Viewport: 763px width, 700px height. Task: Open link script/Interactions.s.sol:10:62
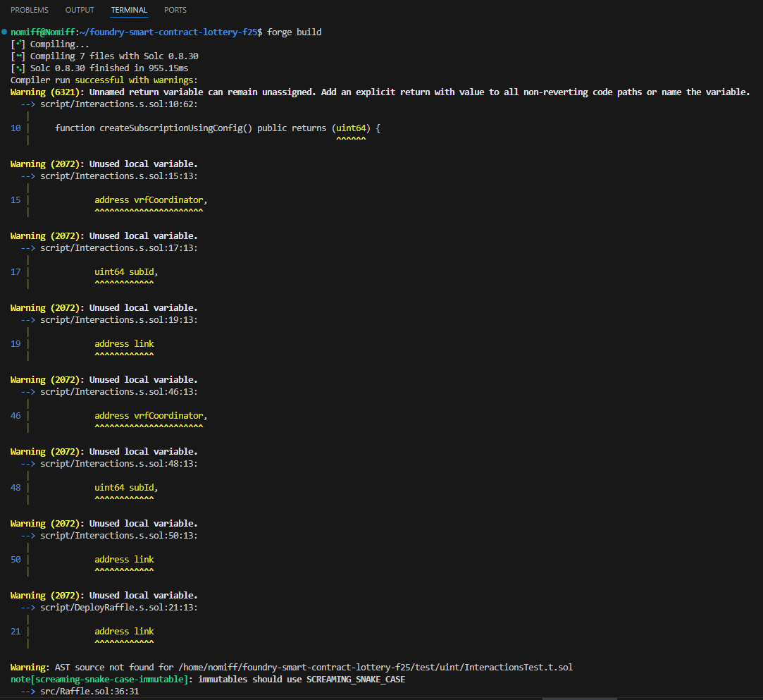pos(119,104)
